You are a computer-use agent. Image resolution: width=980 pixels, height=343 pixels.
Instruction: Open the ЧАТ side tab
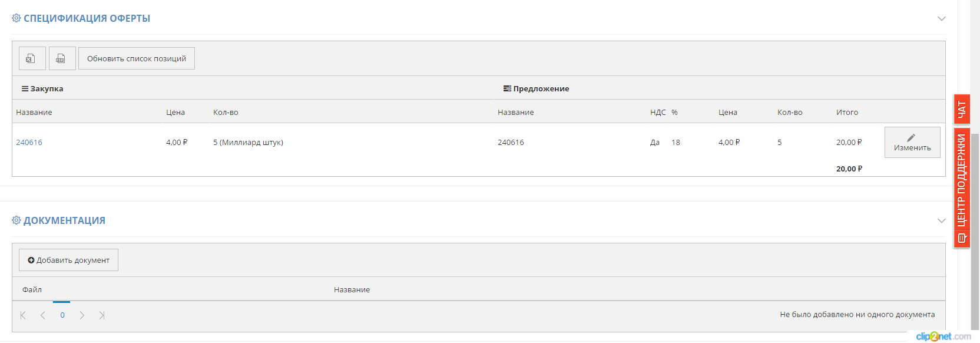(x=962, y=109)
